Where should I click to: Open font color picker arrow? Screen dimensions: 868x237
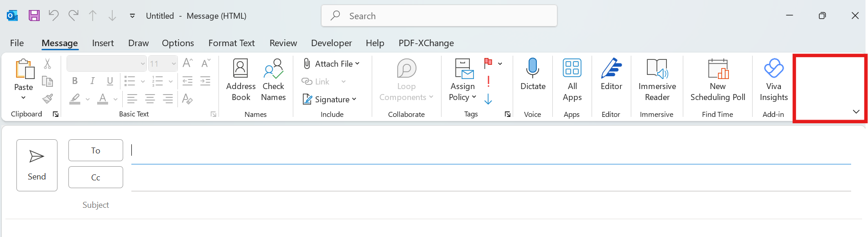115,99
